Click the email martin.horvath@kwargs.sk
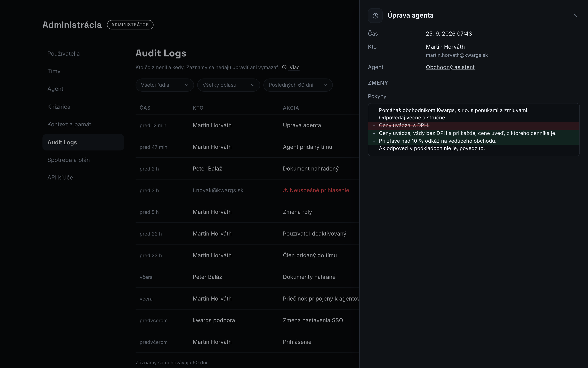Screen dimensions: 588x368 click(457, 55)
